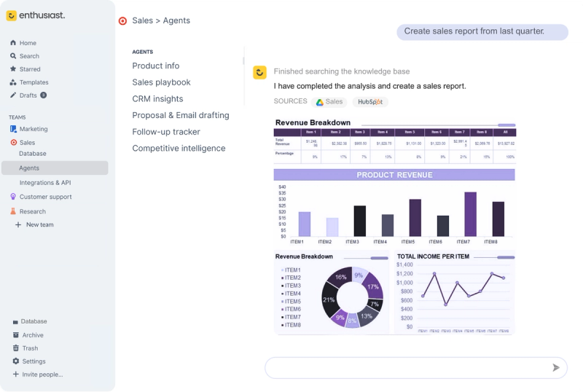Click Agents in the breadcrumb
Screen dimensions: 583x392
(x=176, y=20)
